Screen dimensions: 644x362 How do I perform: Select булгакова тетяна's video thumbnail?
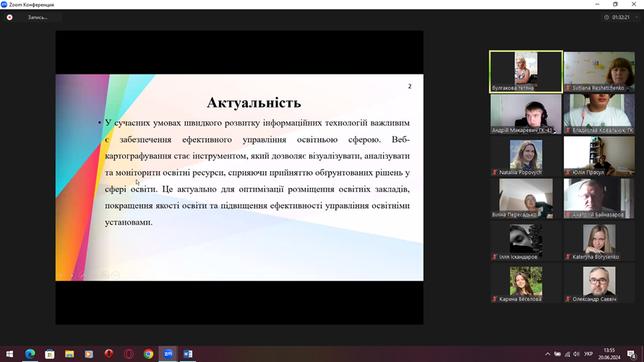tap(525, 72)
